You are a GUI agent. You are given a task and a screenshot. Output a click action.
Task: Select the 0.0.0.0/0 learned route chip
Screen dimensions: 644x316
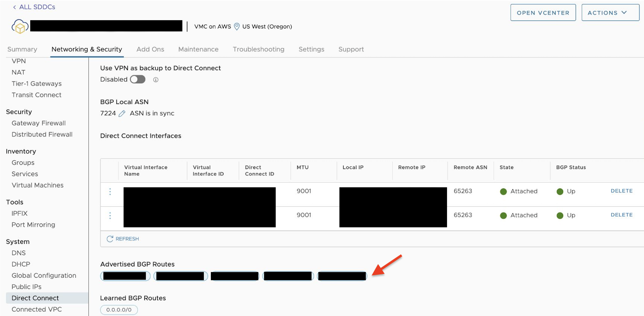[x=119, y=310]
